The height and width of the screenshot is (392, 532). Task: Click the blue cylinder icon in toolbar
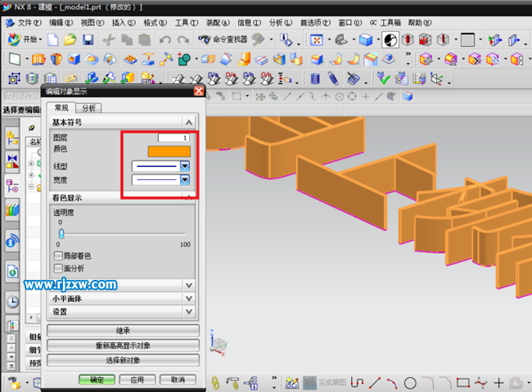coord(315,79)
